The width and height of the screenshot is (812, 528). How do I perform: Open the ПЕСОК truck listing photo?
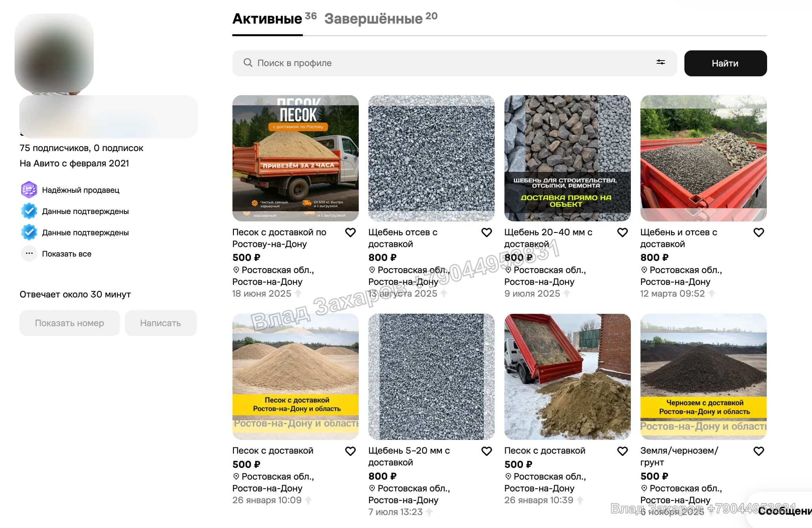click(x=295, y=158)
